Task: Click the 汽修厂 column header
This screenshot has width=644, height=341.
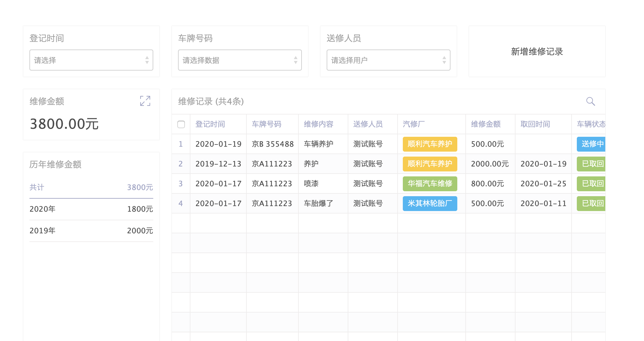Action: [414, 124]
